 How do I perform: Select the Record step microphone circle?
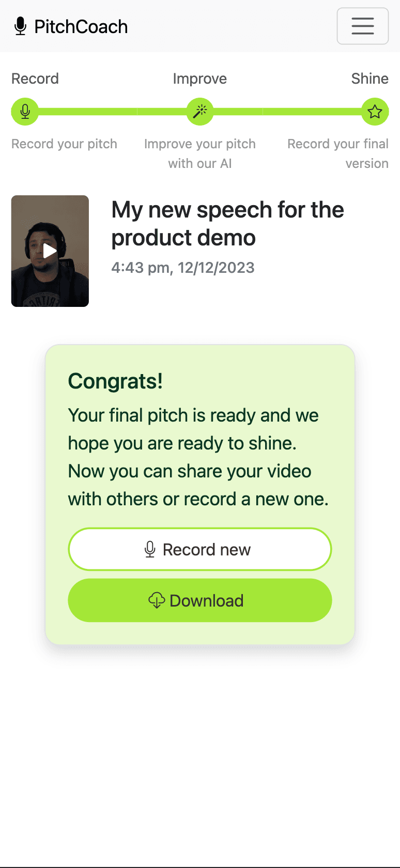pos(25,112)
